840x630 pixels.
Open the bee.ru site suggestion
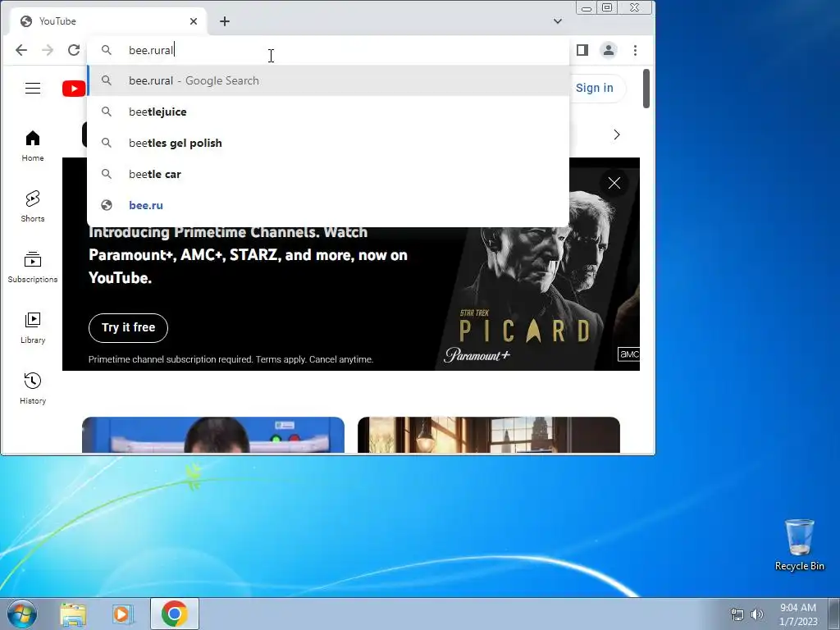(x=328, y=204)
